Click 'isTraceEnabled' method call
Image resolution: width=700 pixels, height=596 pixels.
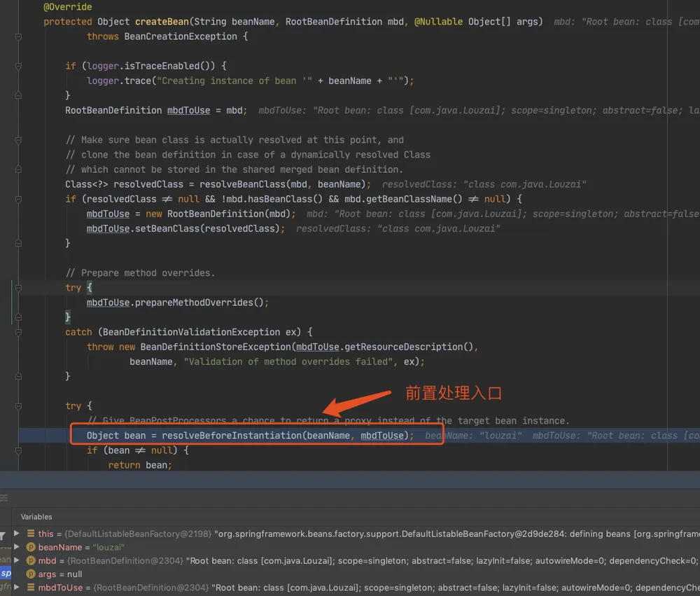(x=162, y=66)
